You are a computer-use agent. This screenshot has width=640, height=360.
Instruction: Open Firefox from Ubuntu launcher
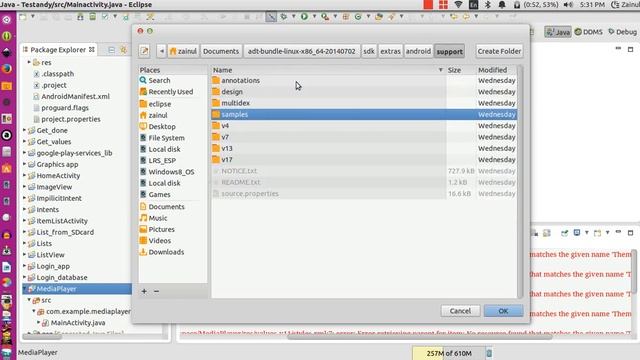7,69
